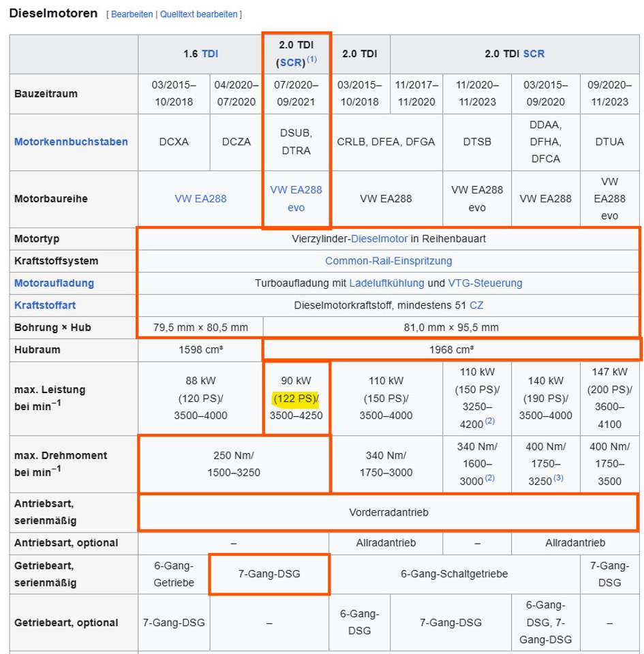Open the Motoraufladung row link
Image resolution: width=644 pixels, height=654 pixels.
tap(55, 283)
